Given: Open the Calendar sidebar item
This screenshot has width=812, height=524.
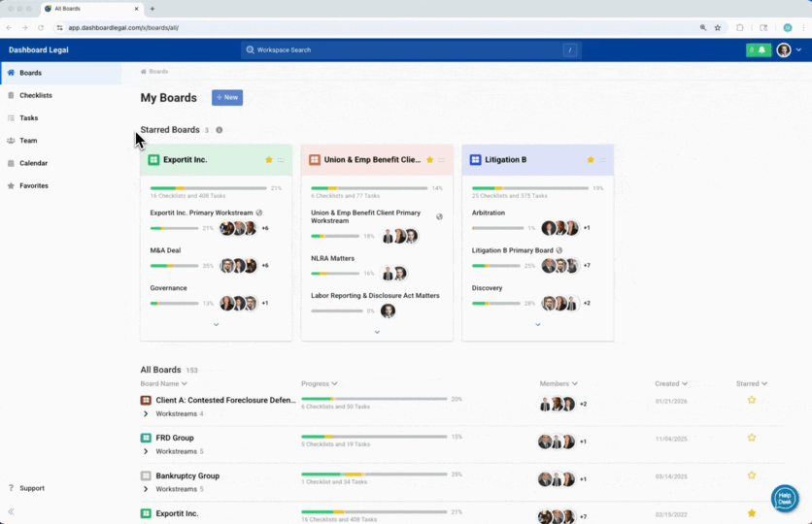Looking at the screenshot, I should click(33, 163).
